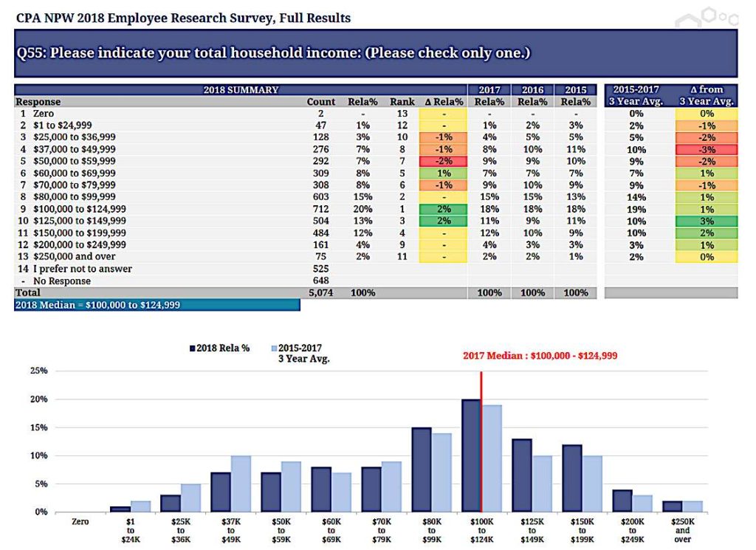The width and height of the screenshot is (756, 550).
Task: Click the 2017 column header
Action: coord(489,90)
